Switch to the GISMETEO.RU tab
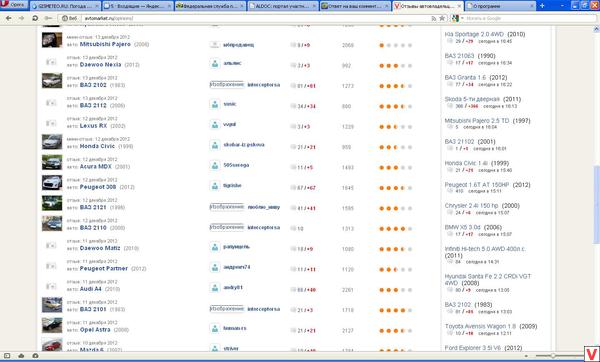600x362 pixels. [65, 6]
